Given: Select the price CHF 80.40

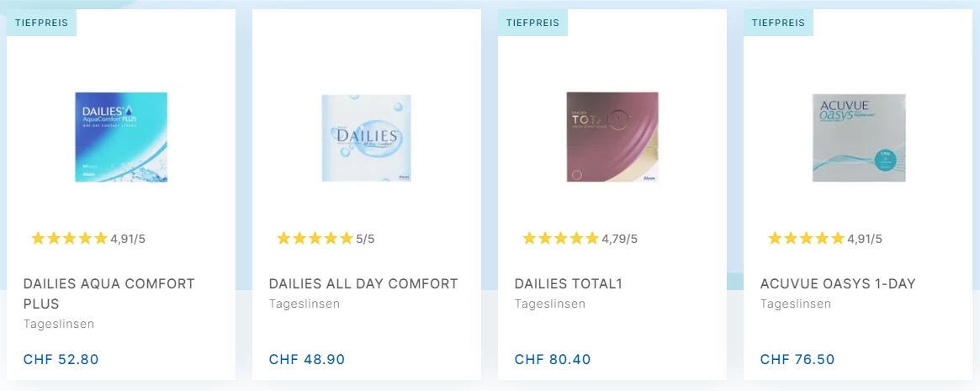Looking at the screenshot, I should [x=553, y=359].
